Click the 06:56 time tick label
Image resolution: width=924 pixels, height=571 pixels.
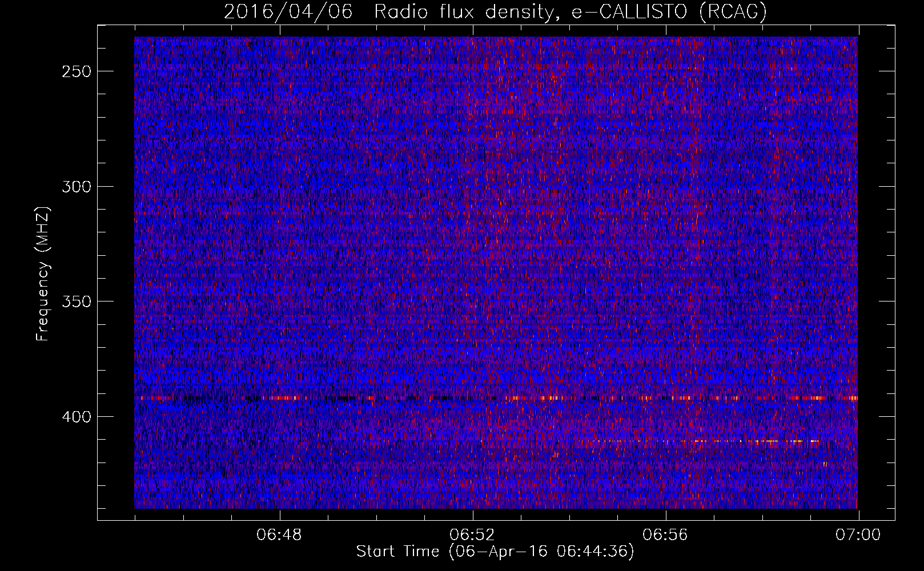pyautogui.click(x=665, y=535)
